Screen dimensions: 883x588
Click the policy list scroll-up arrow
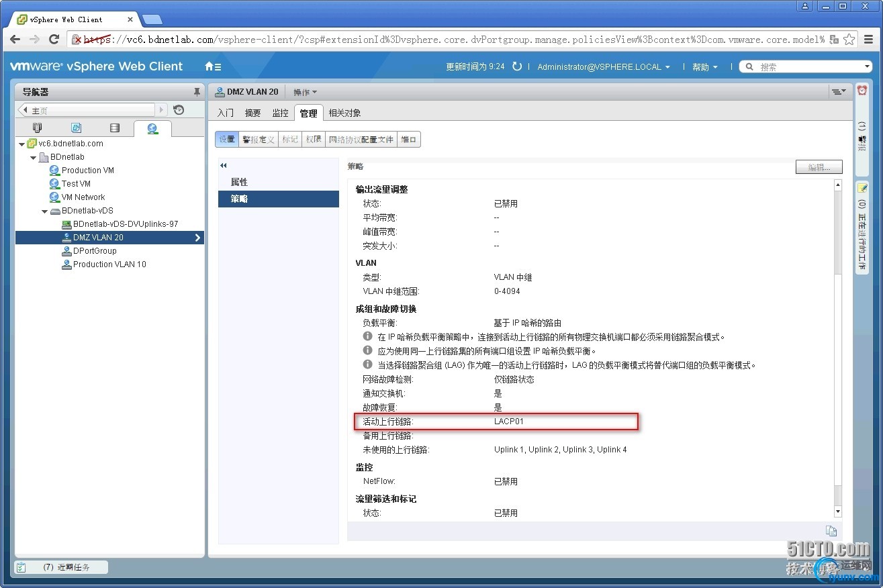pos(837,185)
